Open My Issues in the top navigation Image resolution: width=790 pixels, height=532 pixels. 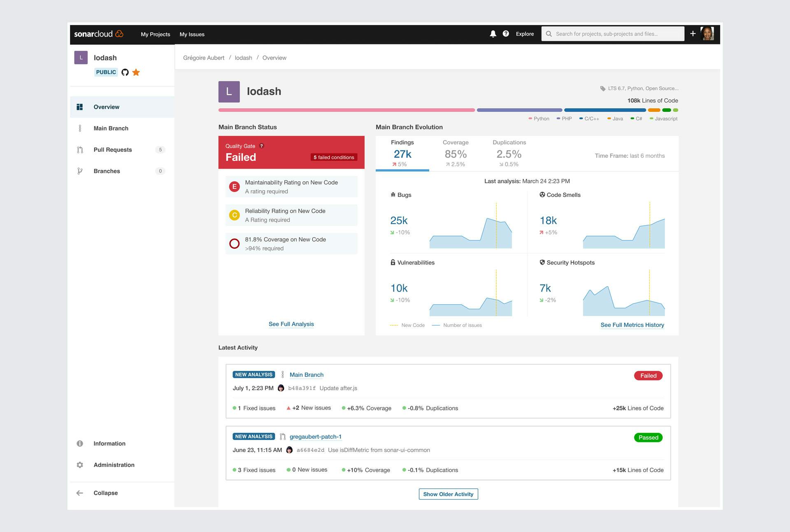click(192, 35)
